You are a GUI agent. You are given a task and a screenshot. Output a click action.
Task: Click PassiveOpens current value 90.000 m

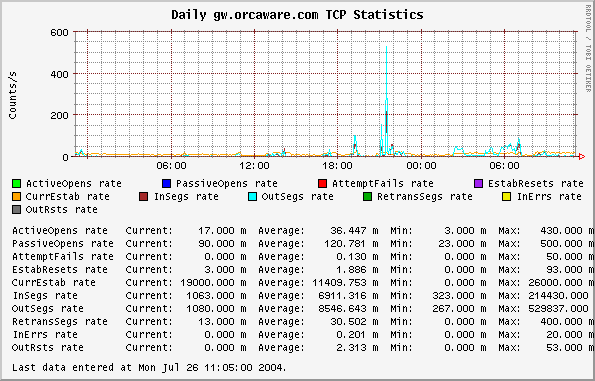click(x=222, y=244)
